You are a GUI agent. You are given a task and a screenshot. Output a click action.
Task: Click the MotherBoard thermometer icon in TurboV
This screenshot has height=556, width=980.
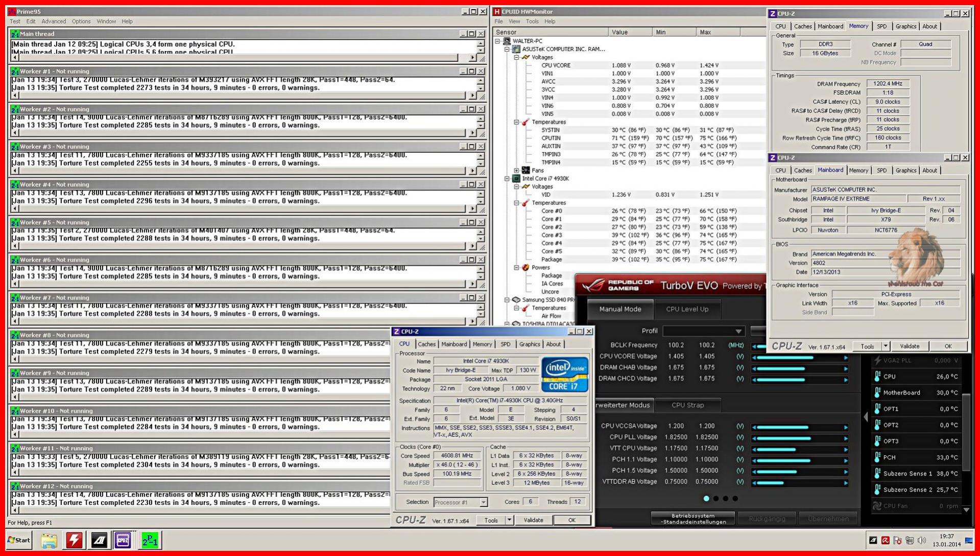(x=877, y=392)
